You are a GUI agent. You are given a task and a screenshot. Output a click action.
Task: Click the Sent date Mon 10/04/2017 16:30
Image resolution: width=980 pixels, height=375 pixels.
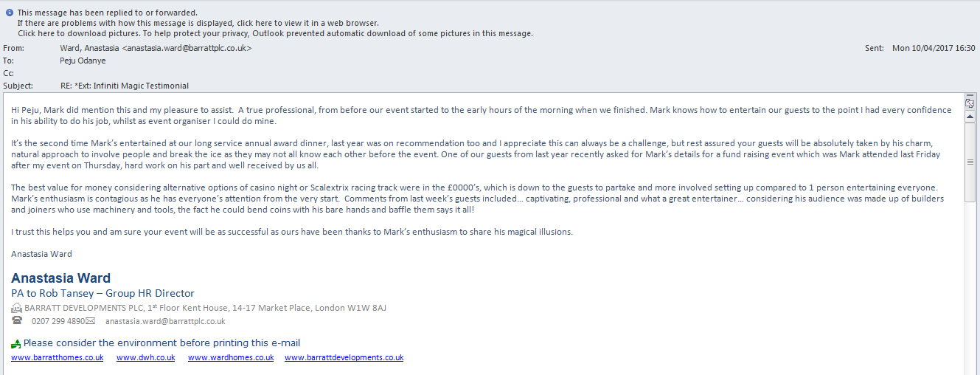tap(934, 48)
